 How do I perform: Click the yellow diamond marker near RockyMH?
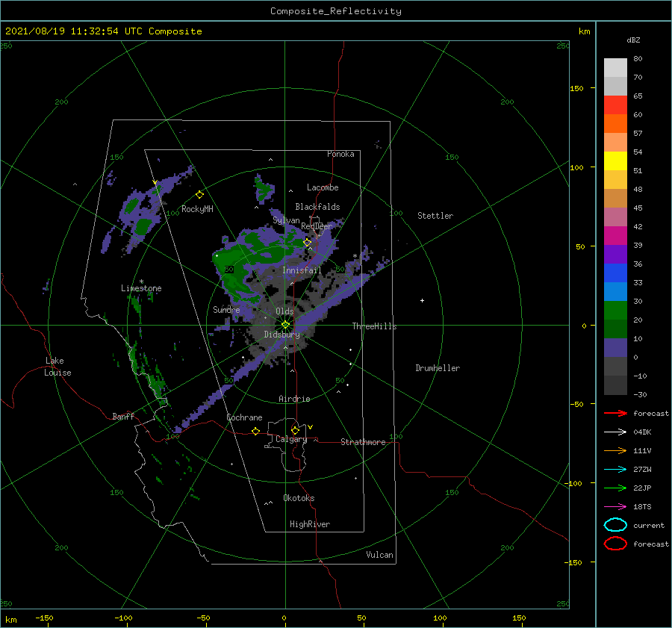pyautogui.click(x=199, y=195)
